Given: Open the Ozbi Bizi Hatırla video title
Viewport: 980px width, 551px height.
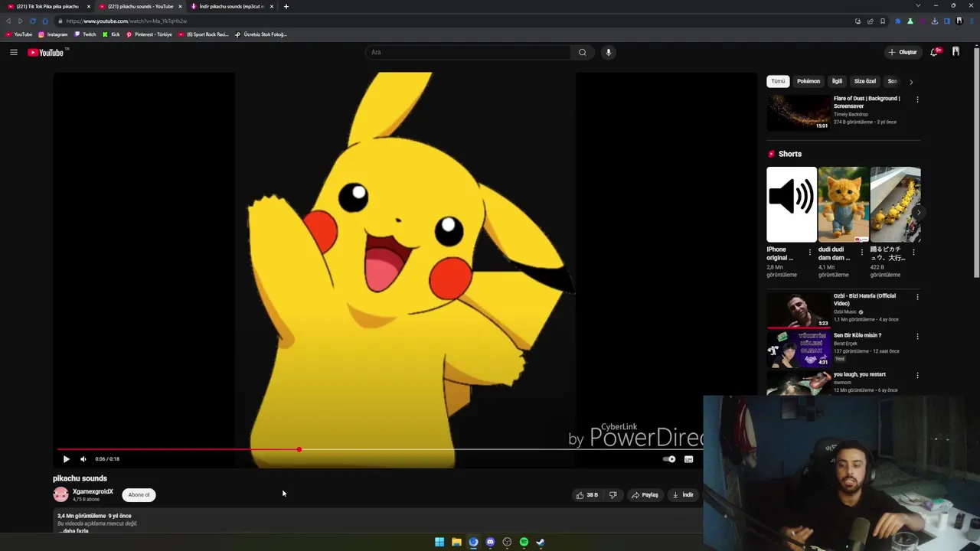Looking at the screenshot, I should 864,299.
